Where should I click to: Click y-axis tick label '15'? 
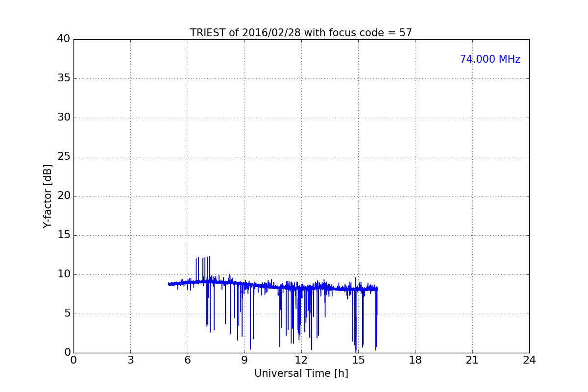63,235
